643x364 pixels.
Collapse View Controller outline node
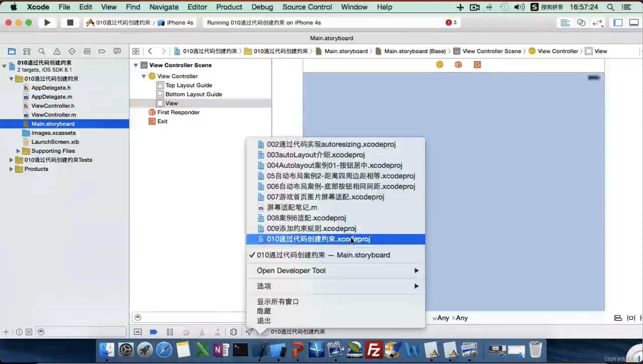144,76
